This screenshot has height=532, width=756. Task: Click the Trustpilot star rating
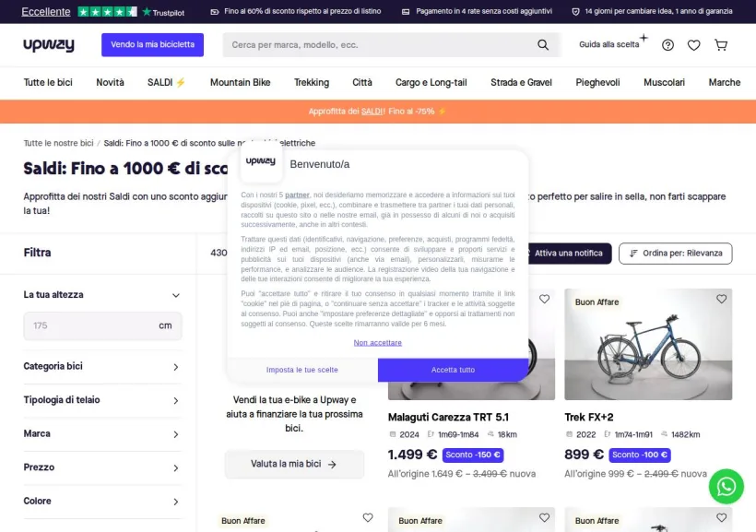click(x=107, y=12)
